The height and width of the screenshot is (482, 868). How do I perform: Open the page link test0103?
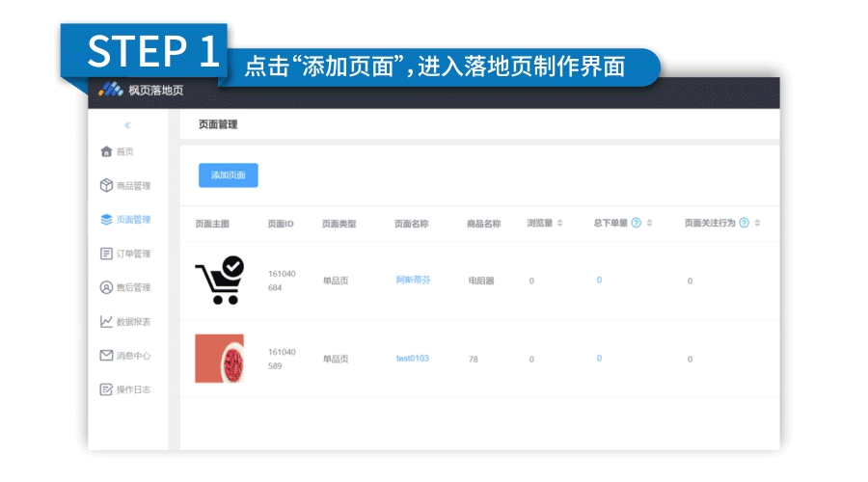pyautogui.click(x=413, y=359)
